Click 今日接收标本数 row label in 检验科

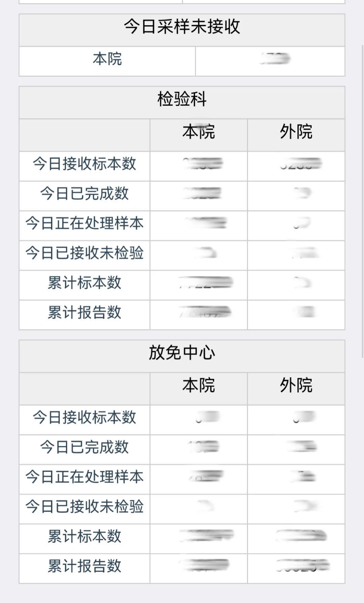(84, 164)
